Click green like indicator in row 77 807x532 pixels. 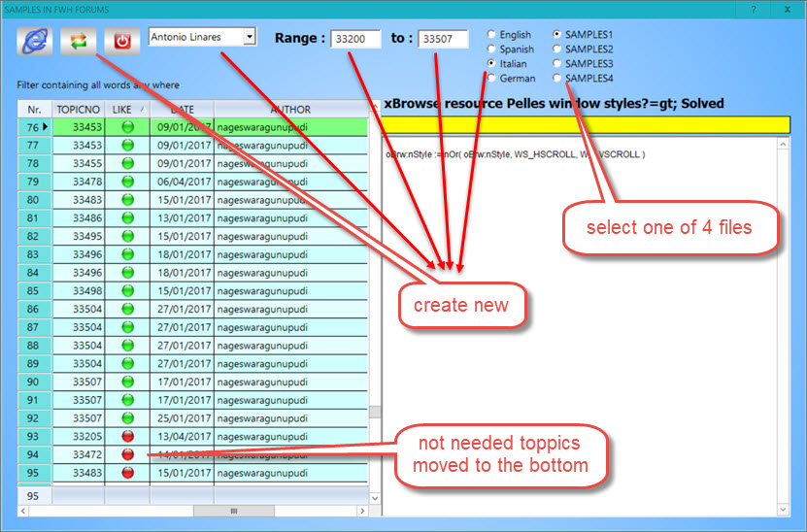127,145
